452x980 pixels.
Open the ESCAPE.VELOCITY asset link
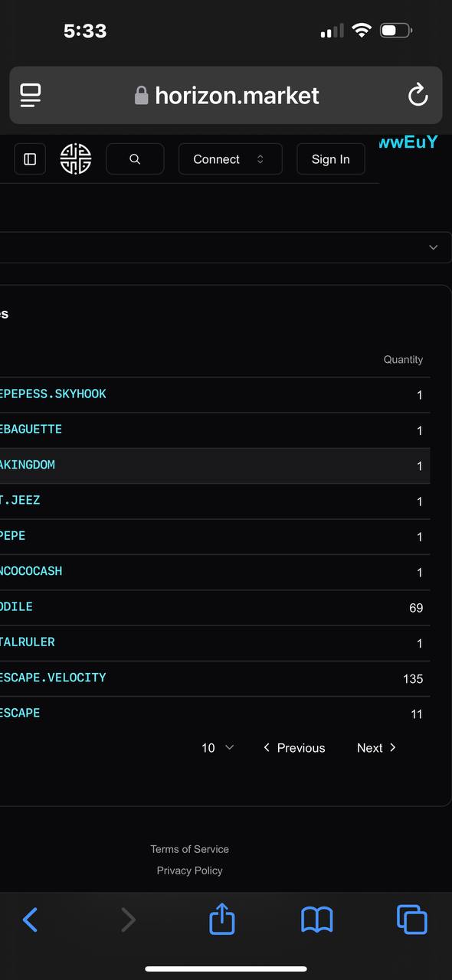[x=53, y=678]
